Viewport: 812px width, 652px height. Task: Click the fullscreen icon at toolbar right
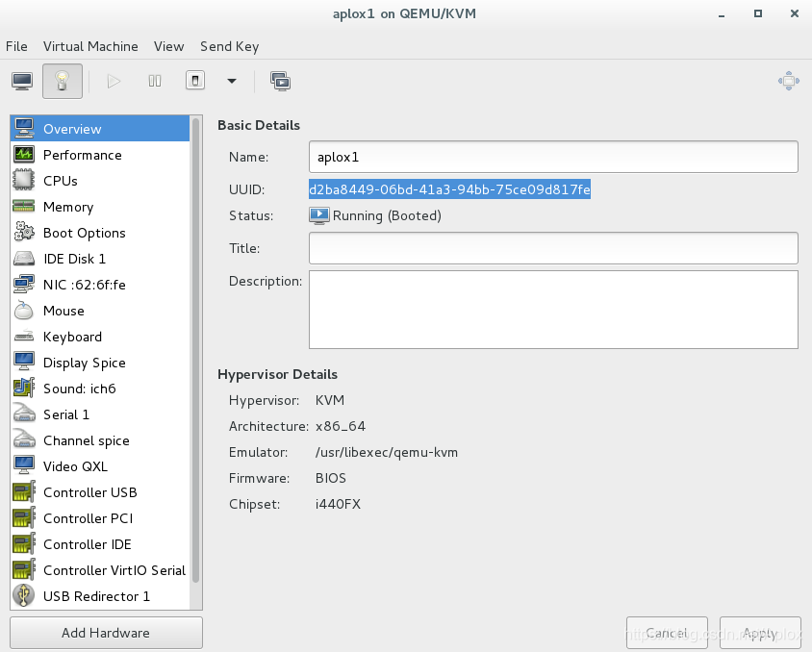tap(789, 81)
